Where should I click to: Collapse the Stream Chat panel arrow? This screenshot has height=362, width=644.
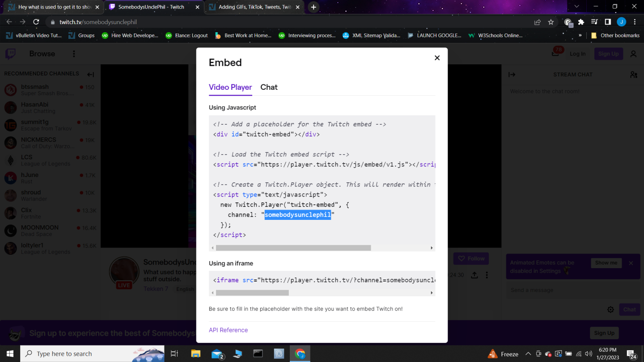512,75
